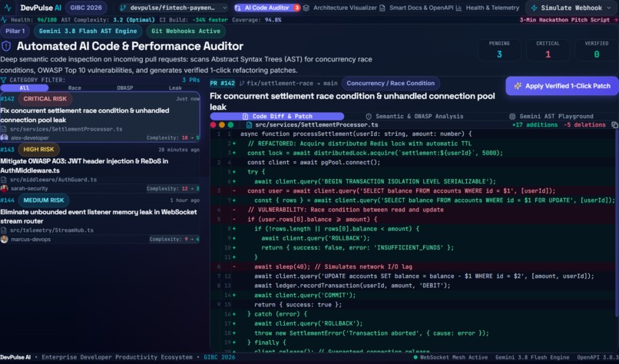Viewport: 619px width, 364px height.
Task: Click the git branch icon before fix/settlement-race
Action: [242, 83]
